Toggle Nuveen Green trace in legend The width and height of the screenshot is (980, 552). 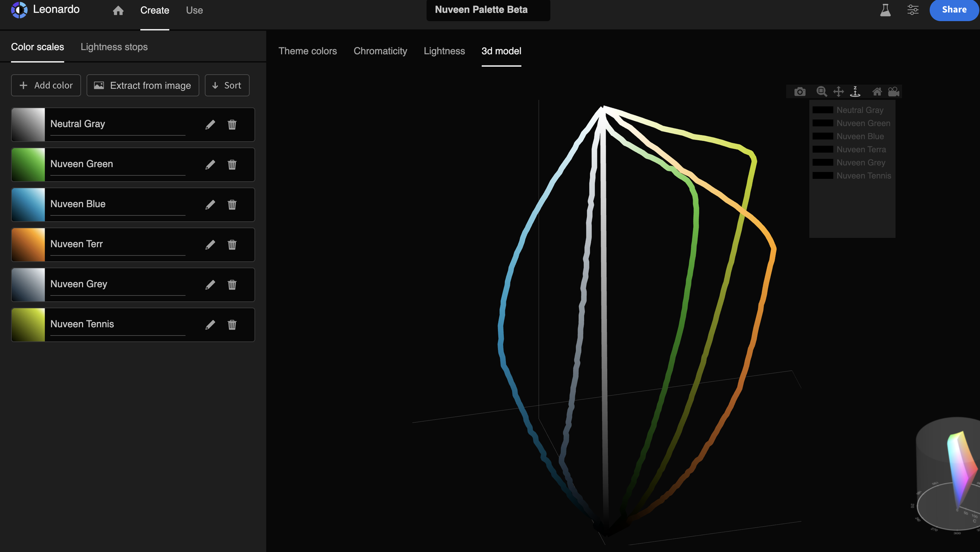pos(851,123)
